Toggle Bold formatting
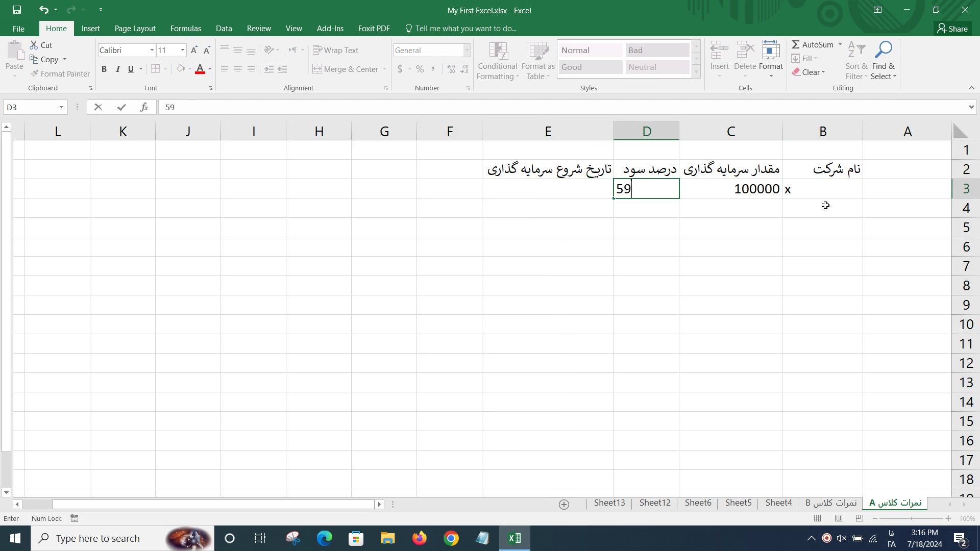The width and height of the screenshot is (980, 551). point(104,69)
